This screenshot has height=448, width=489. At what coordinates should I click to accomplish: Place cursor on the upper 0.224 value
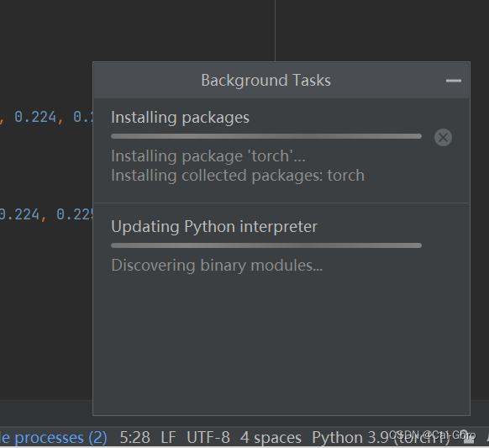tap(35, 118)
